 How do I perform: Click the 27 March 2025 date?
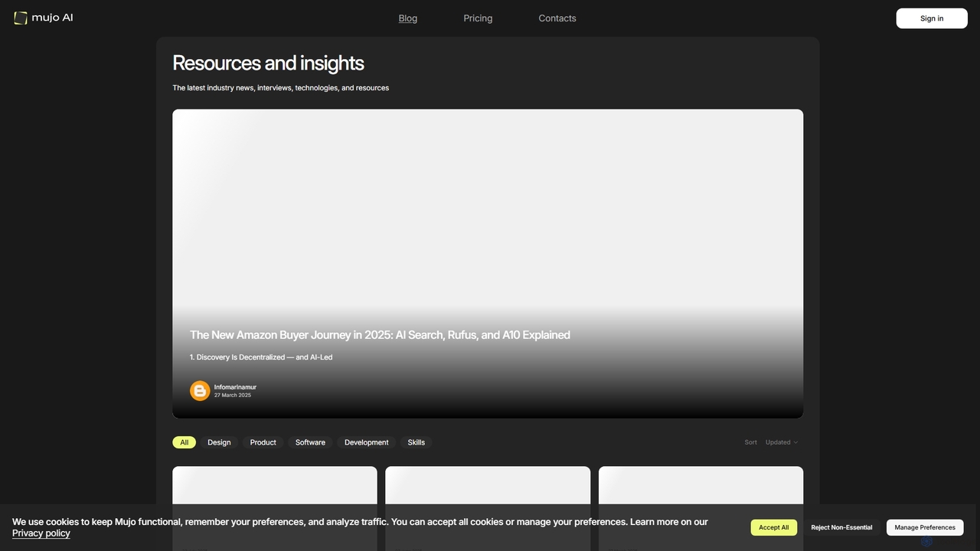pyautogui.click(x=233, y=396)
